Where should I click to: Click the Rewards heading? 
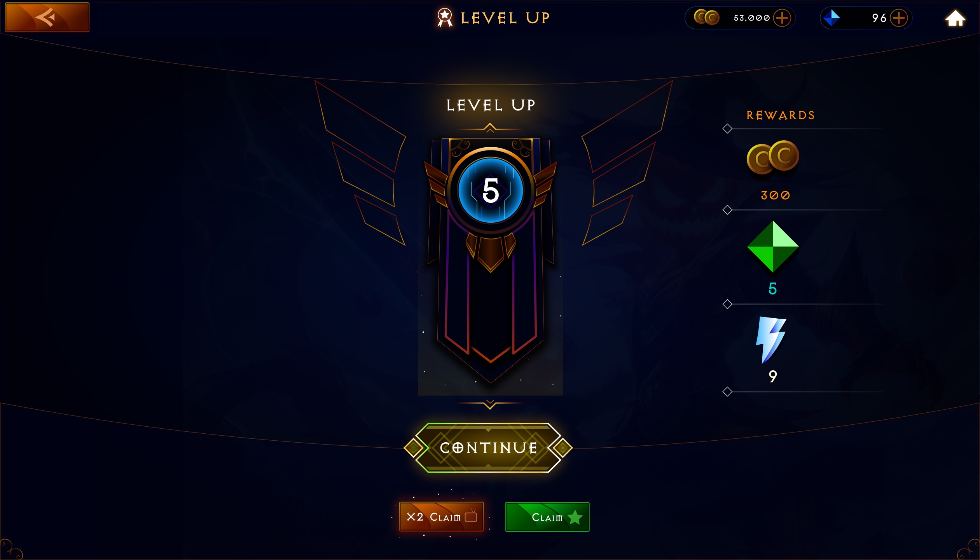(780, 115)
